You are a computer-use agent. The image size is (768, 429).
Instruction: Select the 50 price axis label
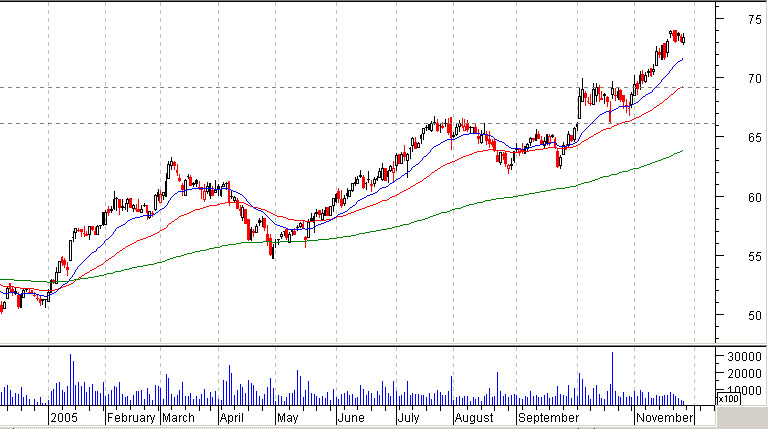click(x=755, y=316)
